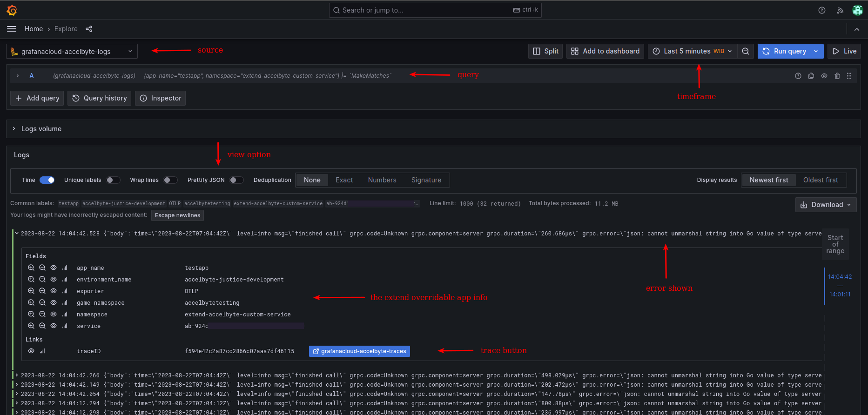Viewport: 868px width, 415px height.
Task: Grab the query A drag handle
Action: [849, 76]
